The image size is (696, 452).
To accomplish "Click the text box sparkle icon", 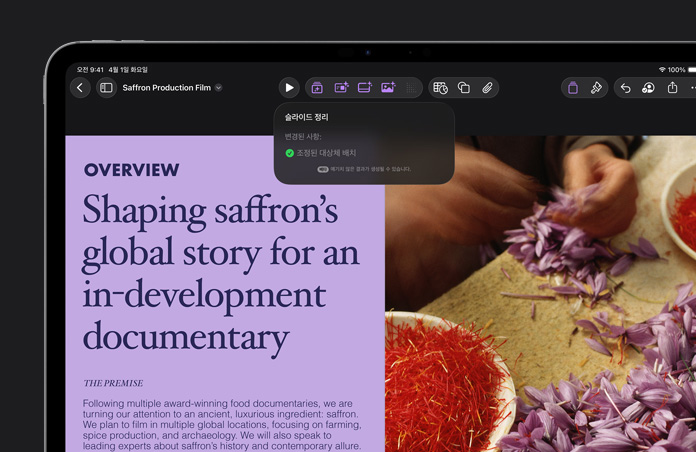I will [x=365, y=88].
